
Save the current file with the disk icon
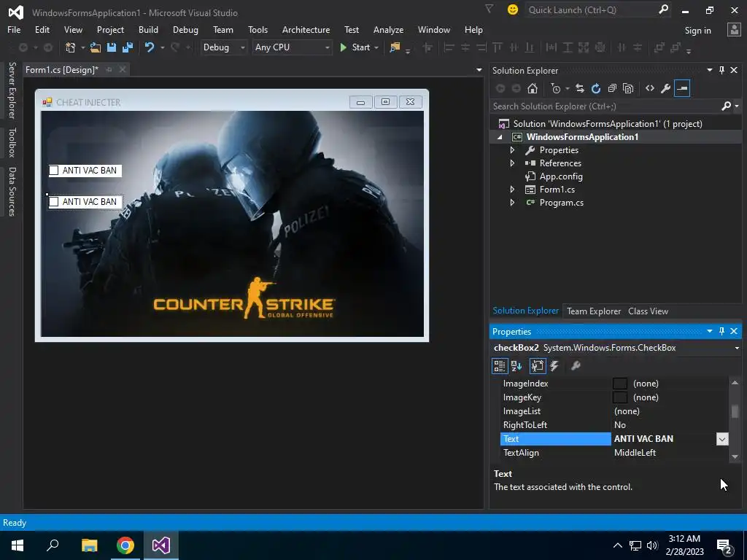coord(112,47)
